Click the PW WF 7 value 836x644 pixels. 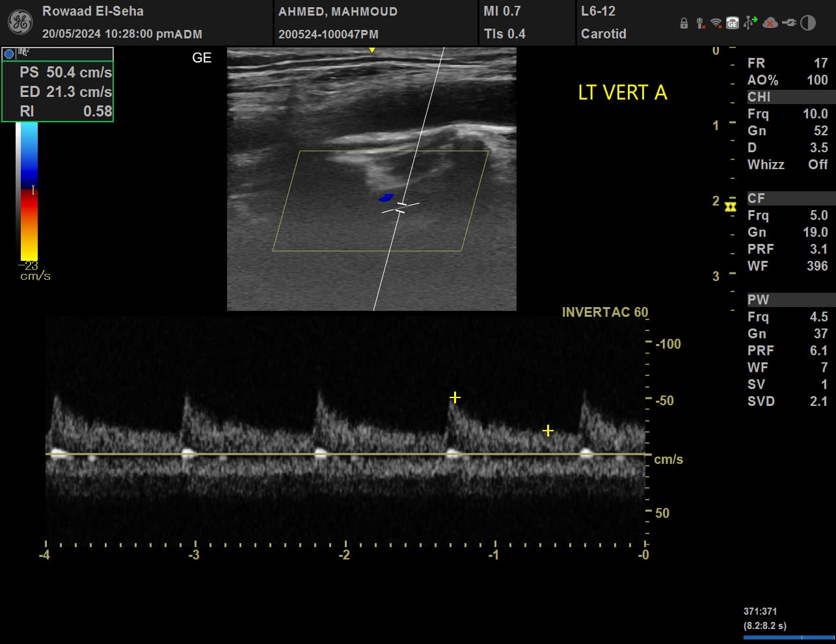(x=788, y=368)
